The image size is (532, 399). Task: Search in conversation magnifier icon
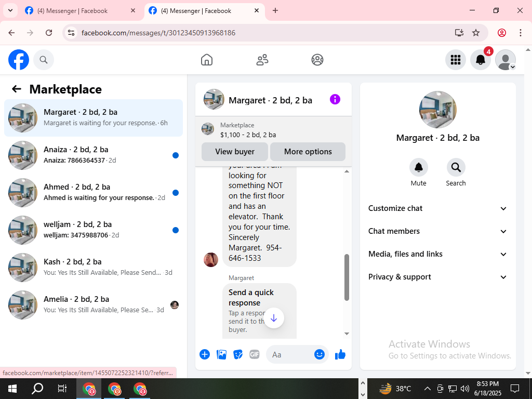click(456, 167)
